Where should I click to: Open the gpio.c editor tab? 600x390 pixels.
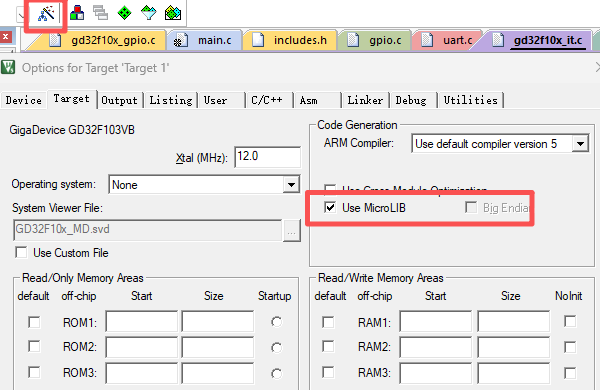click(x=375, y=40)
